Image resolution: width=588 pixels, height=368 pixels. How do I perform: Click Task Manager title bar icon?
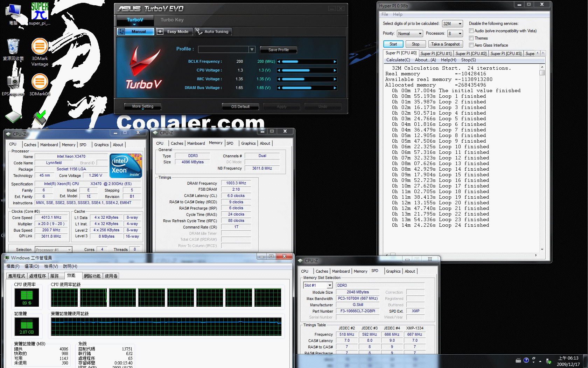7,258
